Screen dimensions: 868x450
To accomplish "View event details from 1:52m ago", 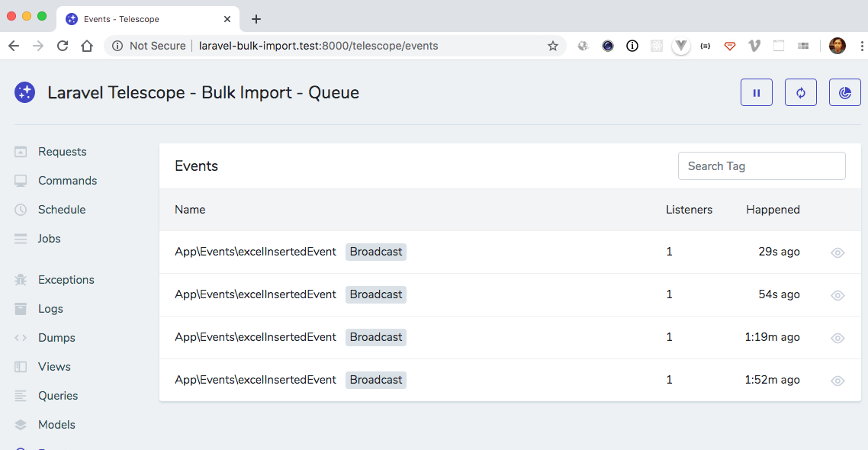I will 837,381.
